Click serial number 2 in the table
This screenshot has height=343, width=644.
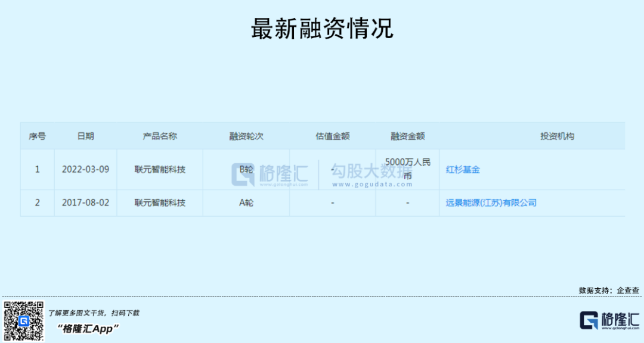38,202
